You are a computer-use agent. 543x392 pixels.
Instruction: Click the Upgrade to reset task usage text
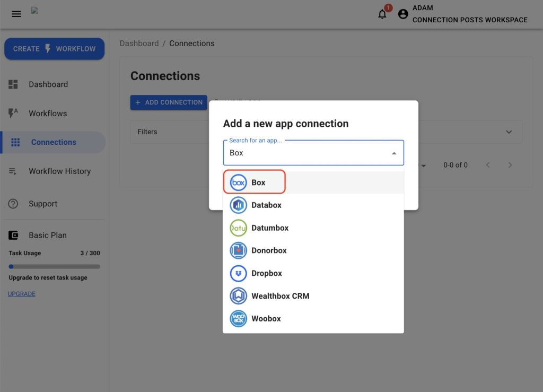pos(48,278)
